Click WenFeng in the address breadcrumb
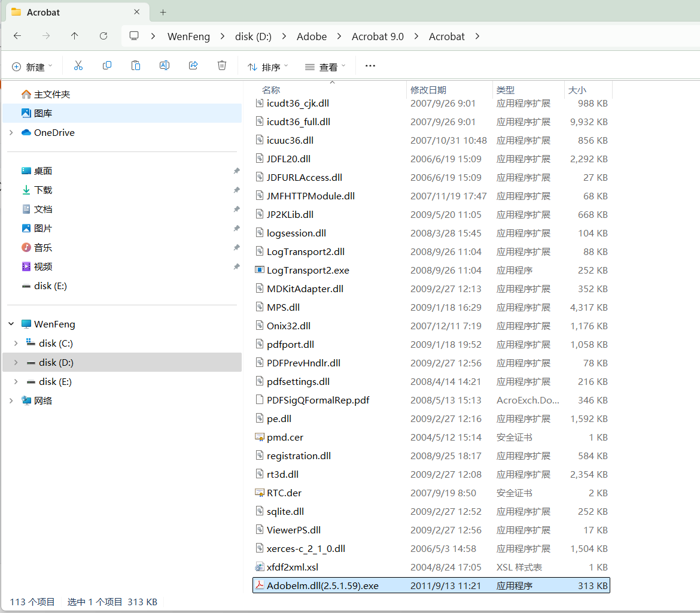Viewport: 700px width, 613px height. (189, 37)
